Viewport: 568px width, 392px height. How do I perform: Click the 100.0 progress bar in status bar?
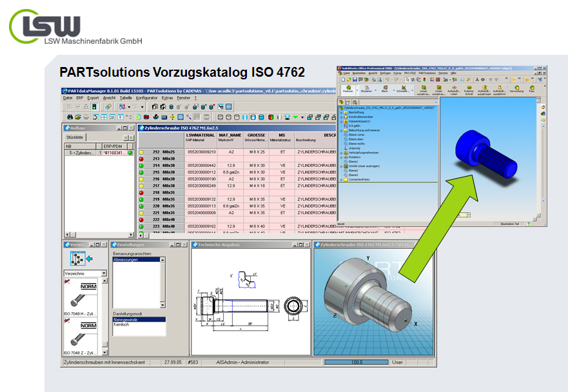click(351, 362)
